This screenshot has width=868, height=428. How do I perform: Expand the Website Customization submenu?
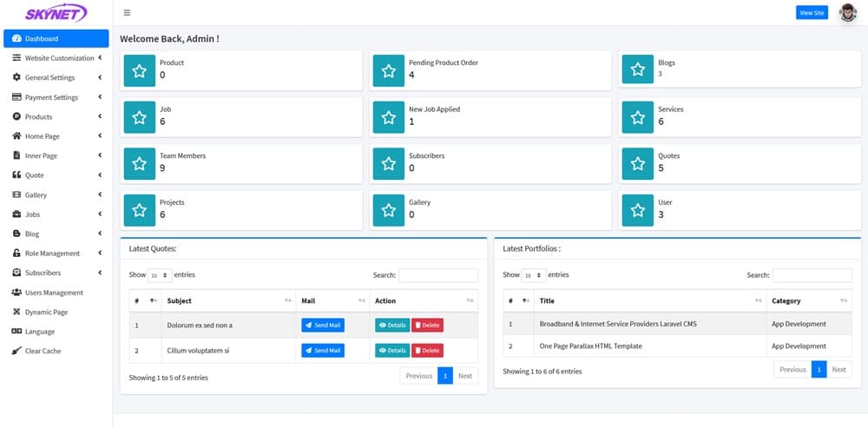(100, 58)
